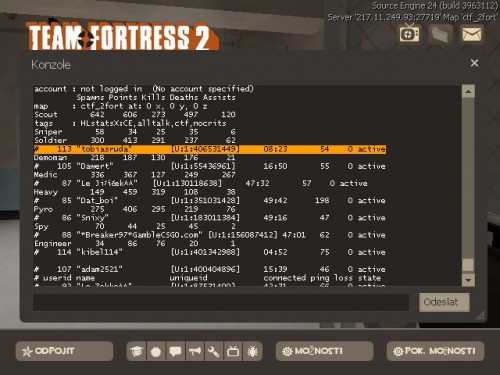This screenshot has width=500, height=375.
Task: Click the "Spy" stats line
Action: click(135, 227)
